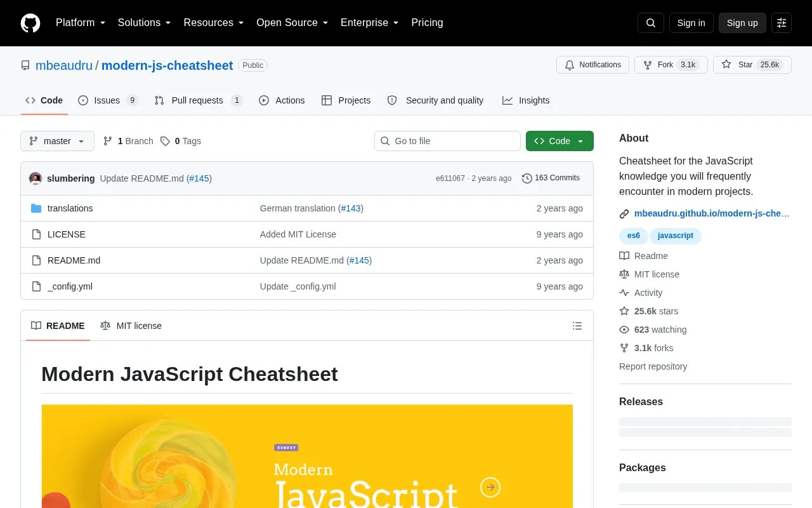Open the Security and quality tab
Image resolution: width=812 pixels, height=508 pixels.
[x=435, y=100]
